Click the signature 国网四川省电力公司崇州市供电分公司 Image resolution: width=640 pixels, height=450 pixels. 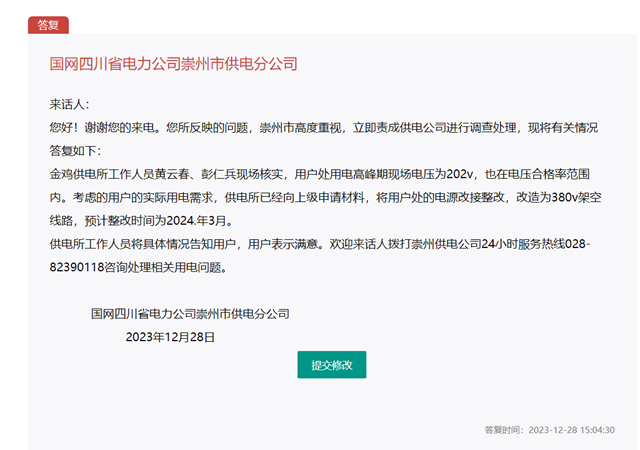pyautogui.click(x=190, y=314)
